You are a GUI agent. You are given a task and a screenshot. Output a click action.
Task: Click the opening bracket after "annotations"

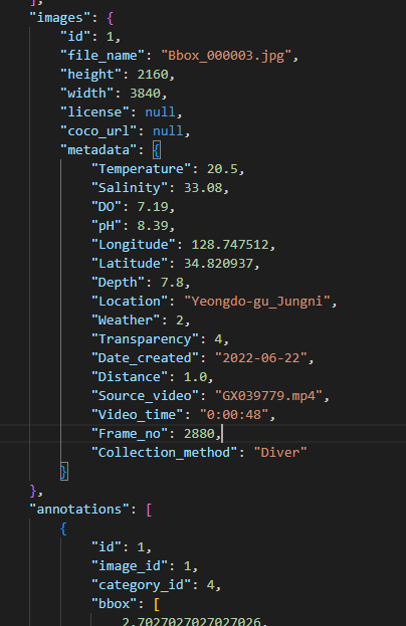click(x=149, y=510)
